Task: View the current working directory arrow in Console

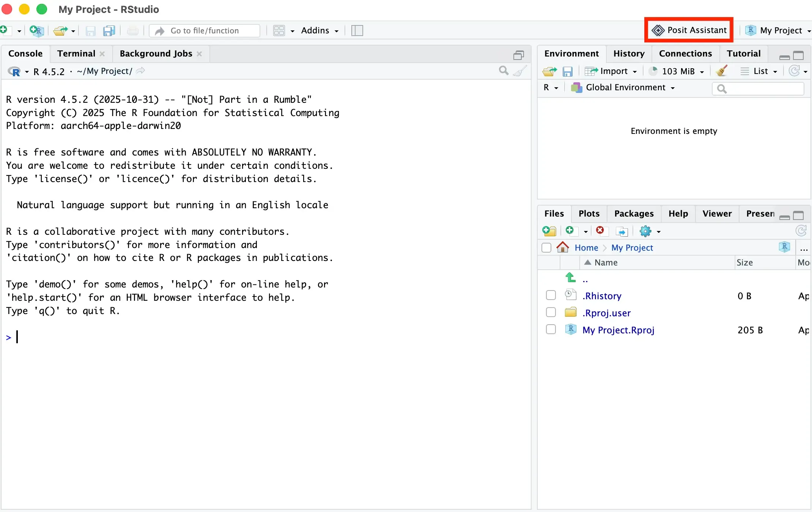Action: [x=140, y=71]
